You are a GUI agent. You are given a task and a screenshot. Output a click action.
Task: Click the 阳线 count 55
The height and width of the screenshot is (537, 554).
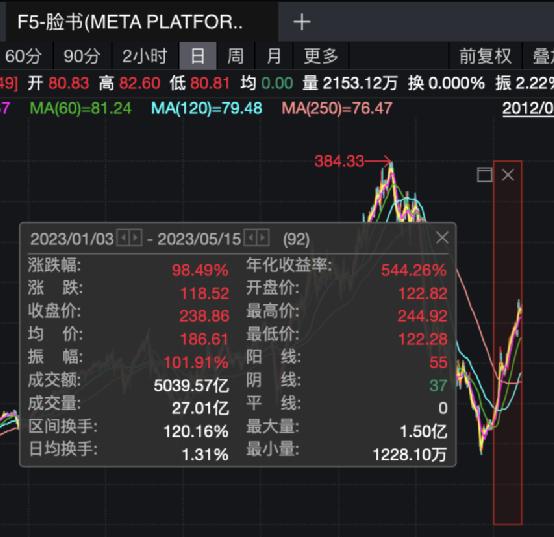pos(438,362)
